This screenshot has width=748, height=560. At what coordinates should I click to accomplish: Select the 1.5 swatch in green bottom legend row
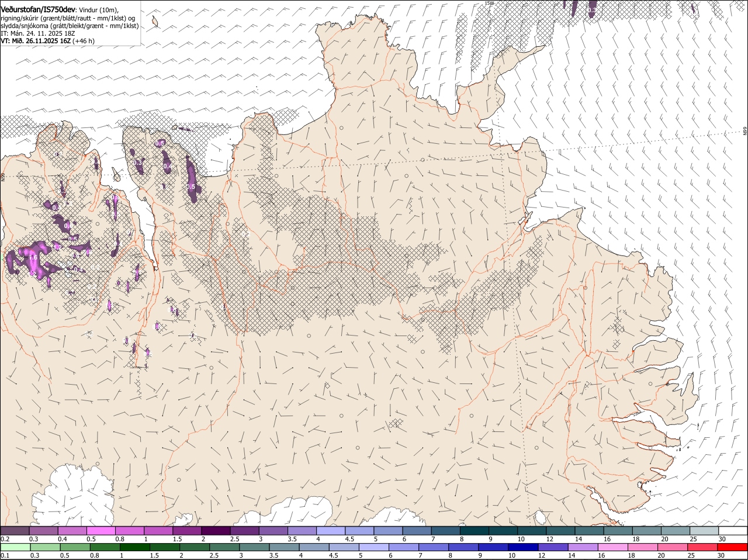(165, 547)
